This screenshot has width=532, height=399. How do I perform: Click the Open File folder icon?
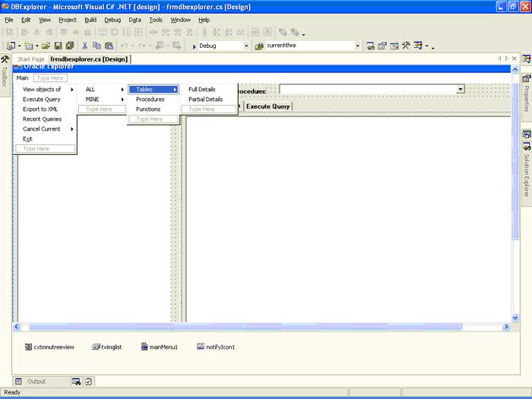(46, 46)
